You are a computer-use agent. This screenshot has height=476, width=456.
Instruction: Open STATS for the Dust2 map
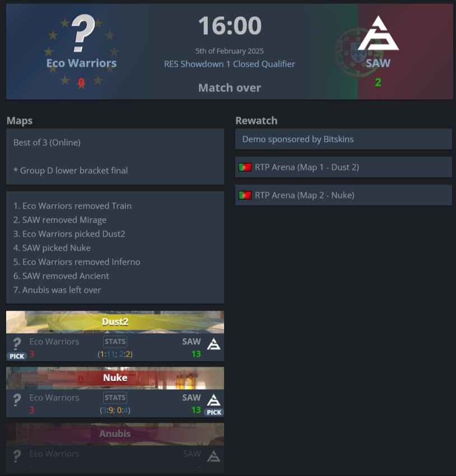coord(115,341)
